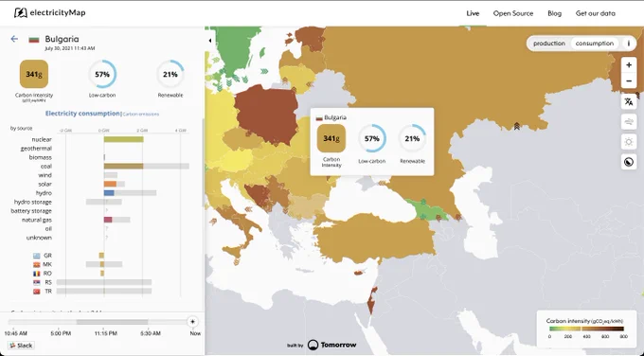644x356 pixels.
Task: Toggle the solar layer sun icon
Action: [629, 142]
